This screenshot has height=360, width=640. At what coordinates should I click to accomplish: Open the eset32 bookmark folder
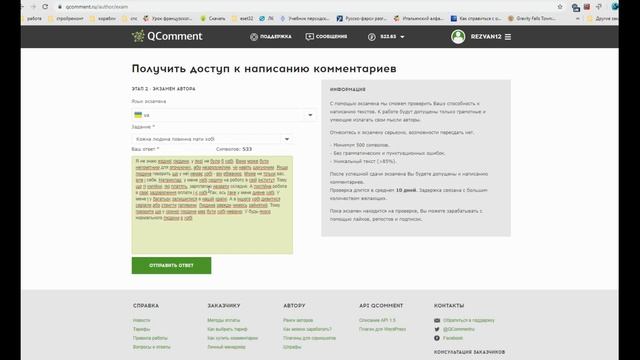(x=242, y=18)
